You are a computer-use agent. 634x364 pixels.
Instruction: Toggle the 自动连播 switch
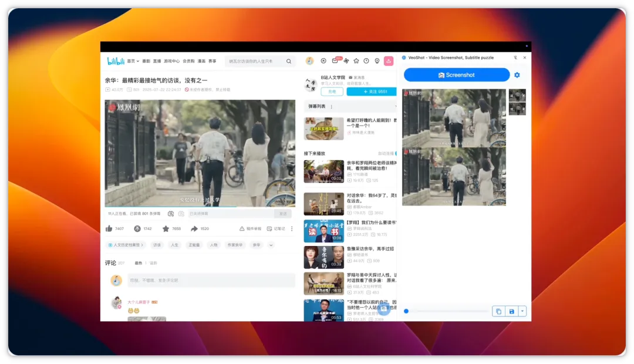(396, 153)
